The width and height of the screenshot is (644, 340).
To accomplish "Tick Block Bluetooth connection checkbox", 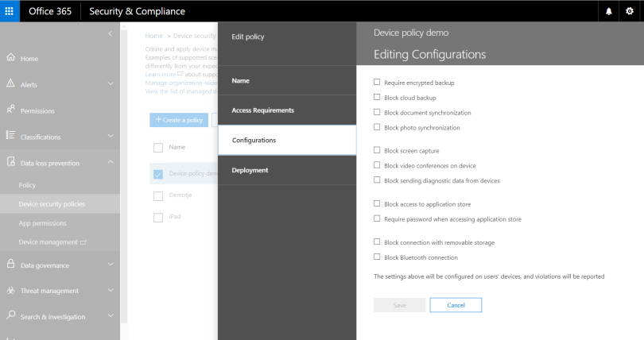I will [377, 257].
